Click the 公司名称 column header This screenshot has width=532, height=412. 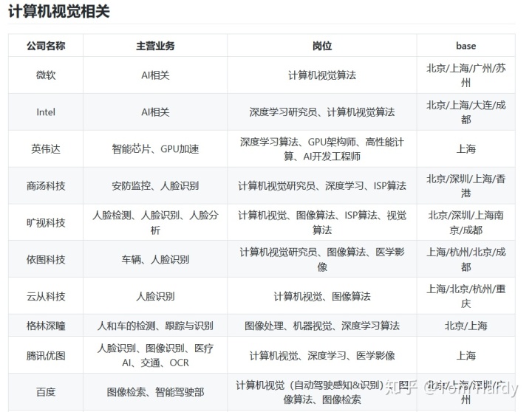46,46
